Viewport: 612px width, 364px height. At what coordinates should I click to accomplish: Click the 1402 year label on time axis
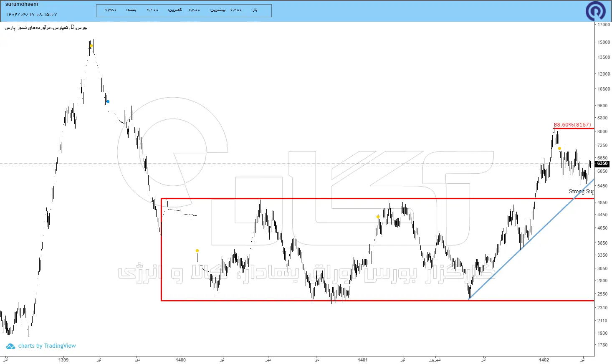(x=544, y=360)
